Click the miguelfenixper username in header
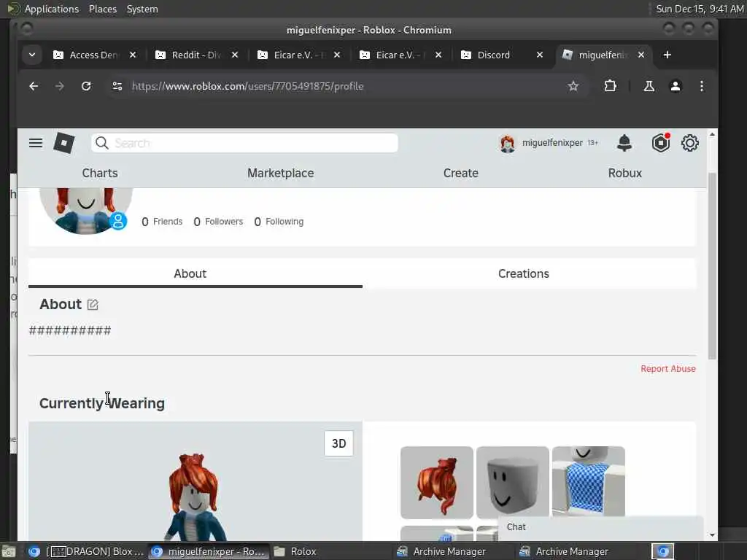The height and width of the screenshot is (560, 747). (x=552, y=143)
